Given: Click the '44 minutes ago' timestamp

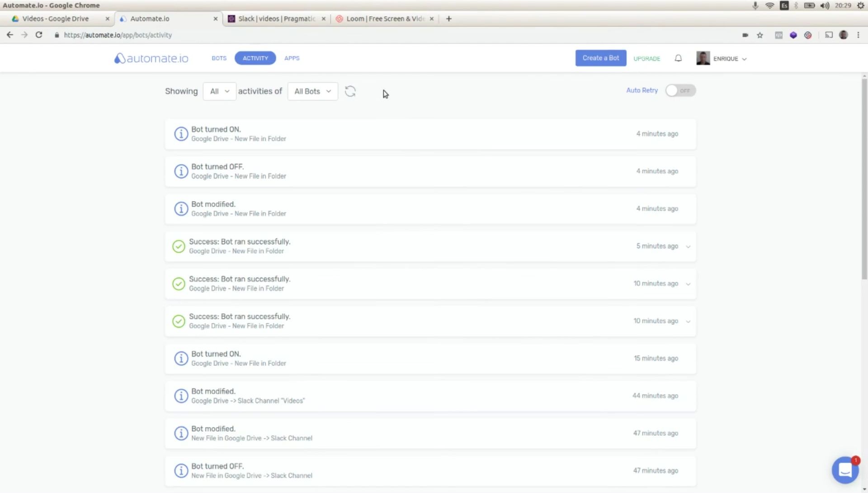Looking at the screenshot, I should (x=655, y=396).
